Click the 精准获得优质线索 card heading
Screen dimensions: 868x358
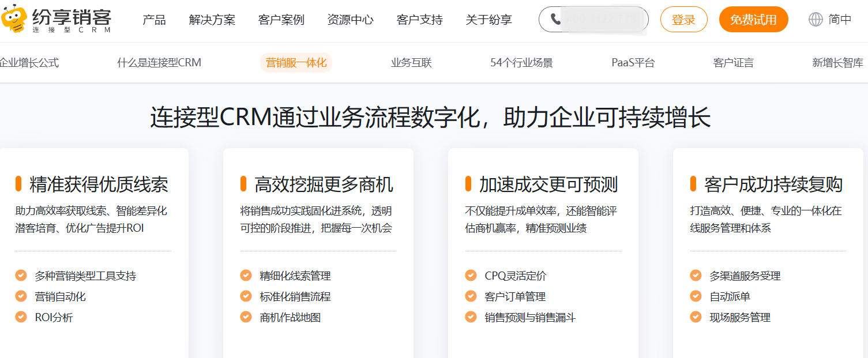click(99, 184)
